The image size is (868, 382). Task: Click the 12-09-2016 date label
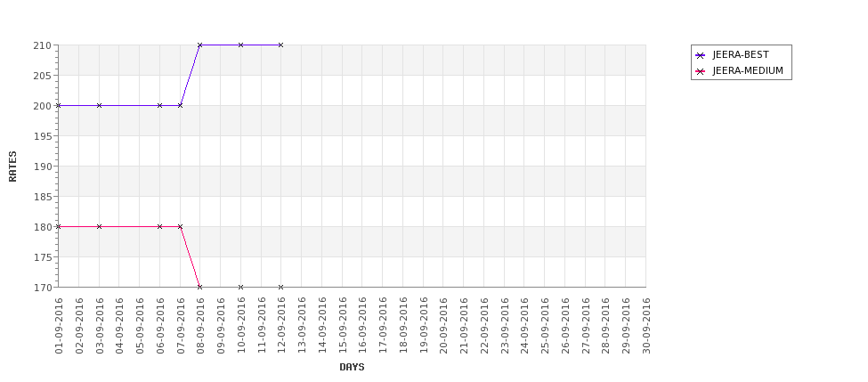[x=281, y=326]
